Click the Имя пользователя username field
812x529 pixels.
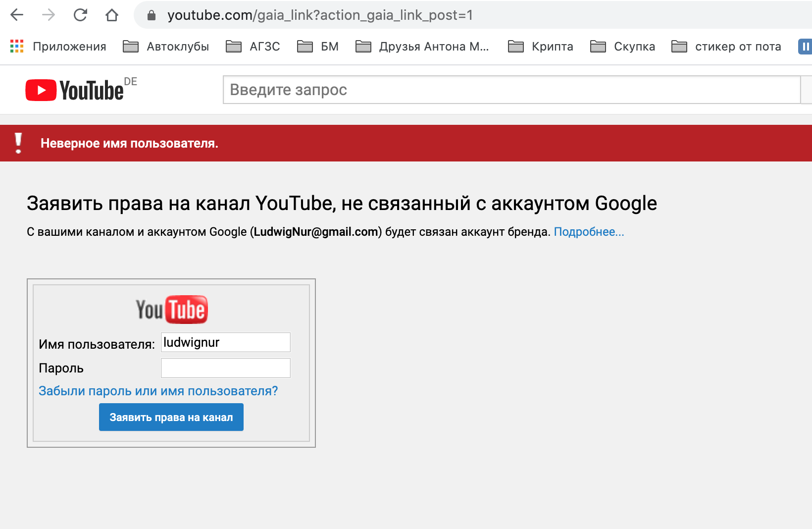(x=226, y=342)
